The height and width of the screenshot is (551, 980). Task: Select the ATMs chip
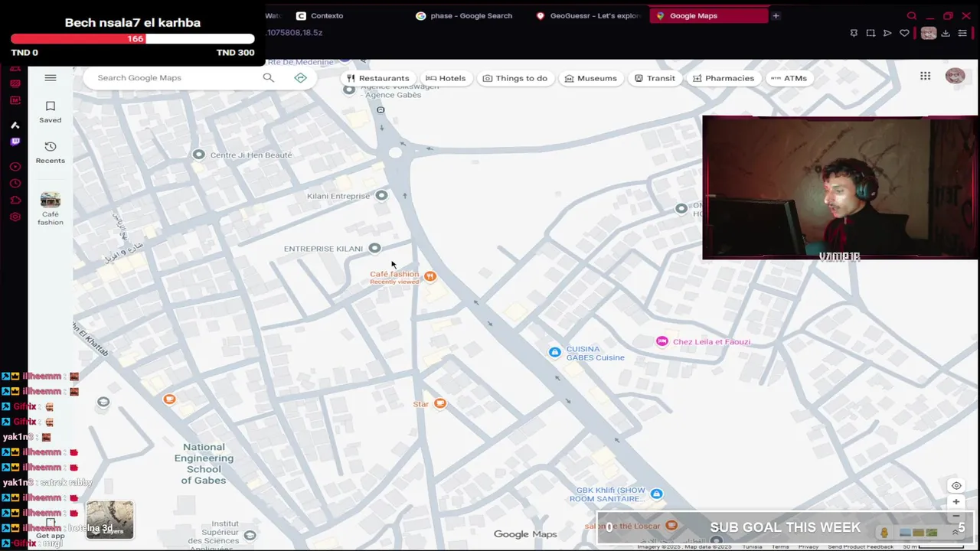789,78
